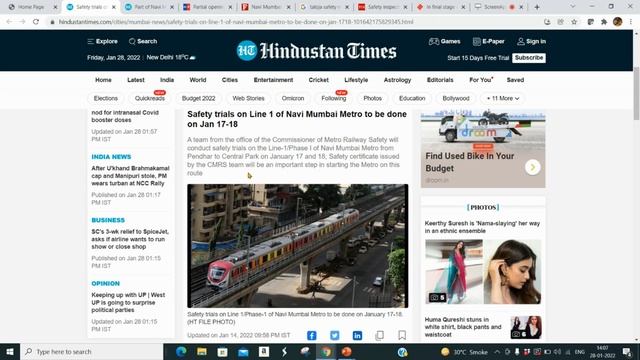Image resolution: width=640 pixels, height=360 pixels.
Task: Select the Photos topic pill
Action: [x=373, y=98]
